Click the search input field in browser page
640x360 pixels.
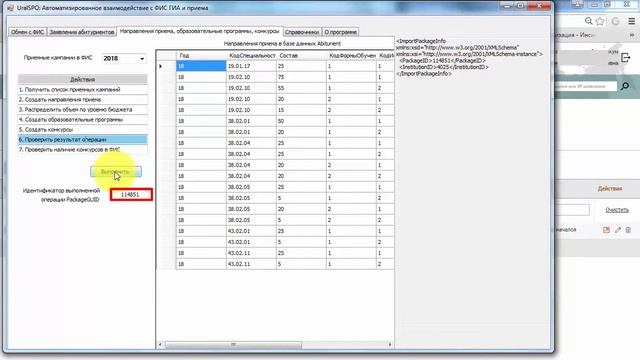[586, 86]
